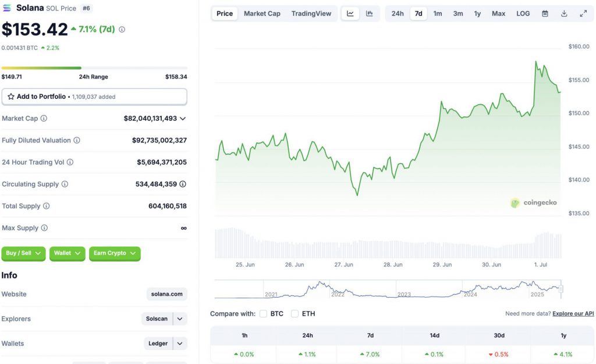The width and height of the screenshot is (596, 364).
Task: Select the Price chart tab
Action: point(225,13)
